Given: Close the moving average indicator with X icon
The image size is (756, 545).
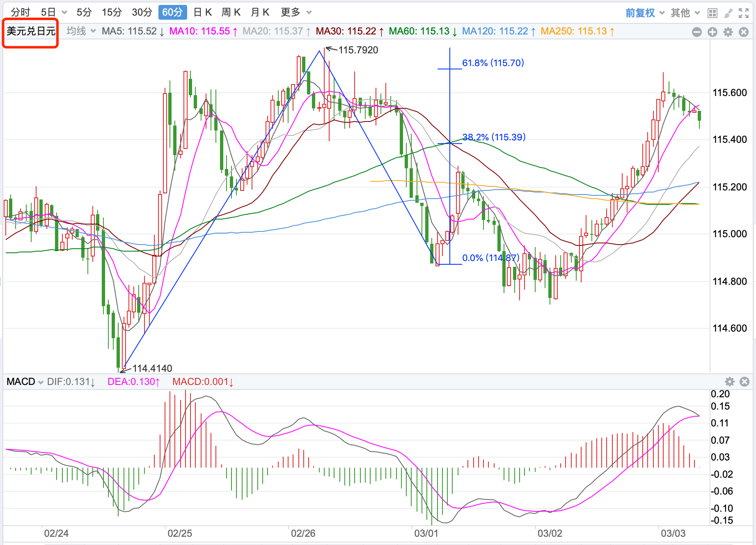Looking at the screenshot, I should point(744,32).
